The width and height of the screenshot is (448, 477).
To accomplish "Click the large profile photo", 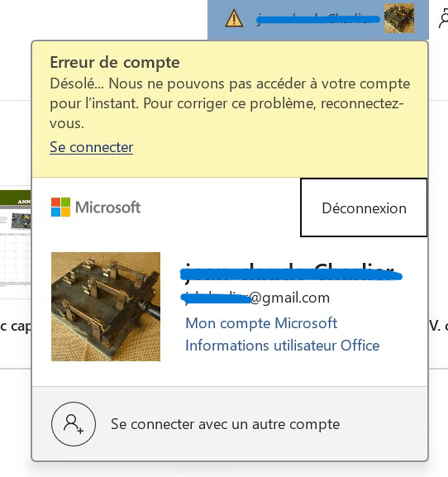I will click(x=106, y=307).
